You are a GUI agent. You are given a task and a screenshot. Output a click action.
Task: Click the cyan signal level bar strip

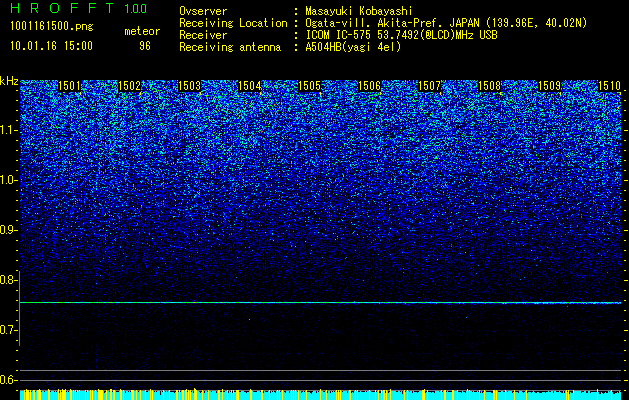point(320,394)
